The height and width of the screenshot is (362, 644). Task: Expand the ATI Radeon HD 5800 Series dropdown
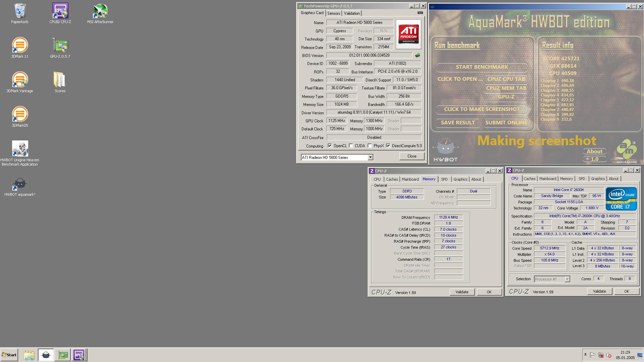click(x=370, y=158)
